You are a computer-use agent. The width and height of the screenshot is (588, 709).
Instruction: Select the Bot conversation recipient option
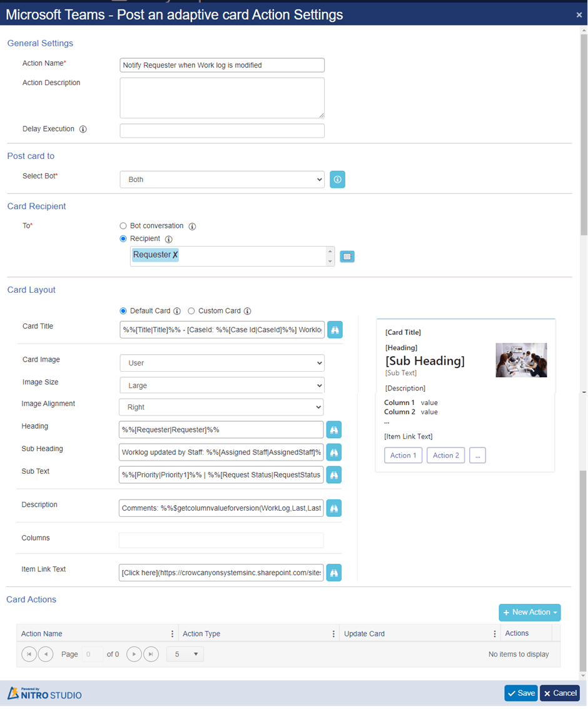pyautogui.click(x=123, y=226)
